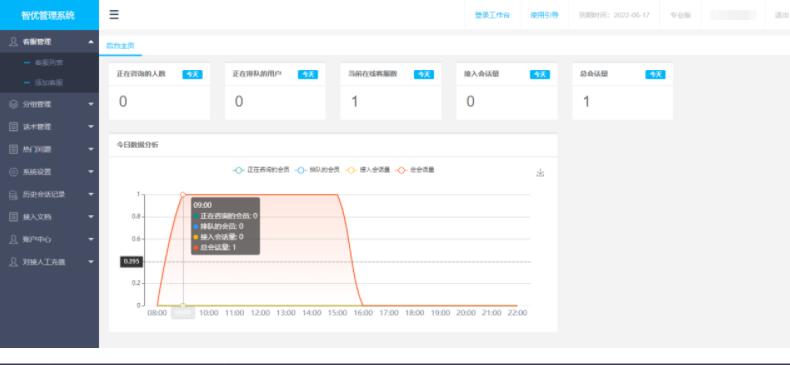Image resolution: width=790 pixels, height=365 pixels.
Task: Click the 使用引导 link
Action: [544, 15]
